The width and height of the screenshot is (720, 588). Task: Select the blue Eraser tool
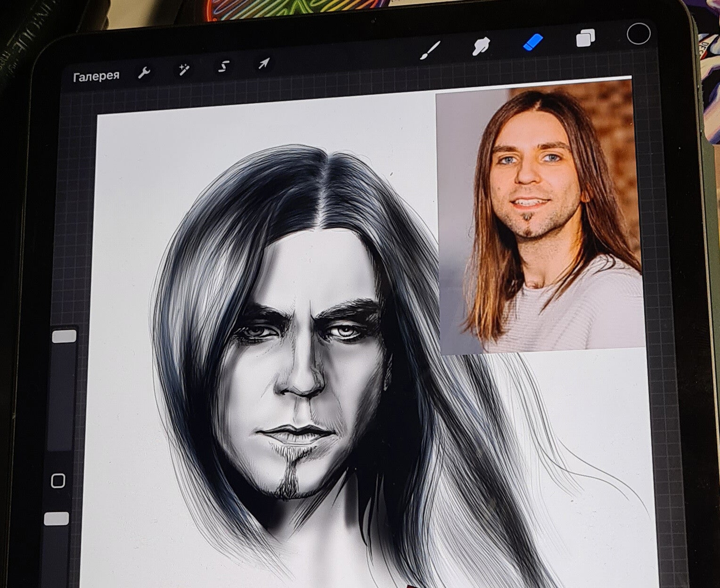tap(533, 42)
